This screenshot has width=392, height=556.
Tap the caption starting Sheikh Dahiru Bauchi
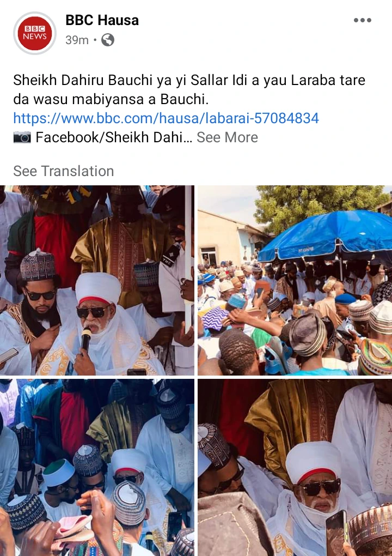(x=189, y=90)
